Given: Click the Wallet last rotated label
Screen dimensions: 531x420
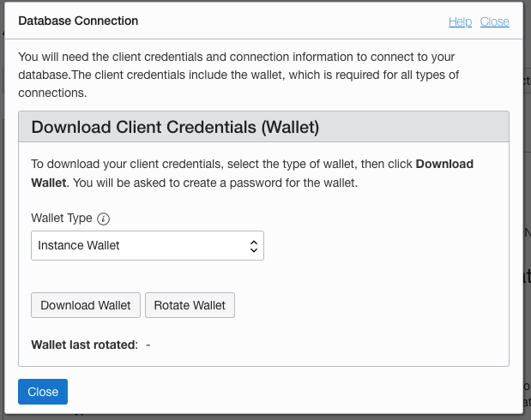Looking at the screenshot, I should pos(85,345).
